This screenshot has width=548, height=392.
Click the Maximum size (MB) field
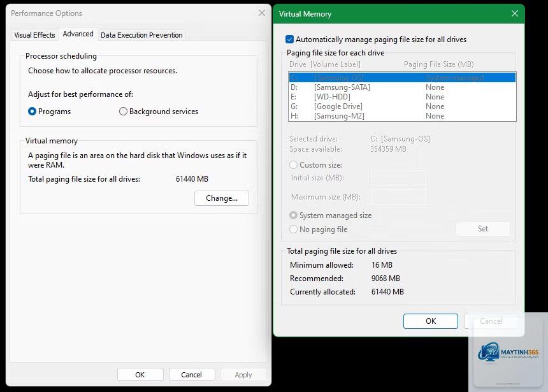click(x=398, y=197)
